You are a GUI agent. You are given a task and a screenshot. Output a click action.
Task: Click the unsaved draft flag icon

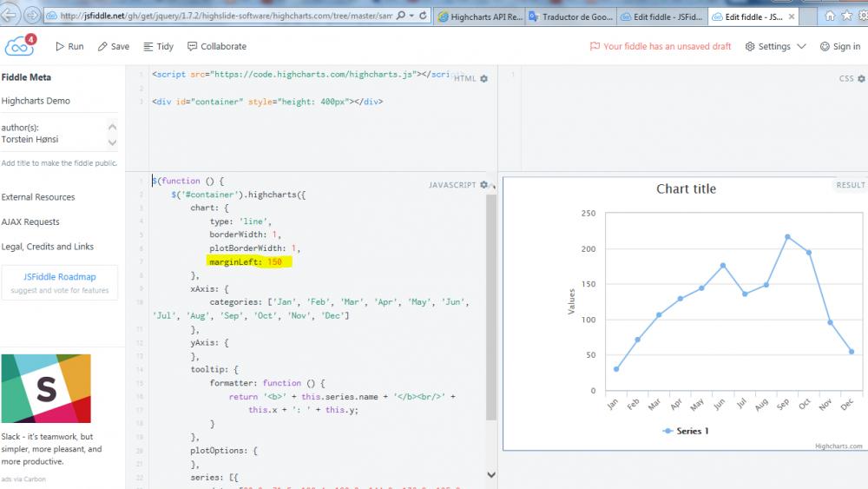pos(595,47)
